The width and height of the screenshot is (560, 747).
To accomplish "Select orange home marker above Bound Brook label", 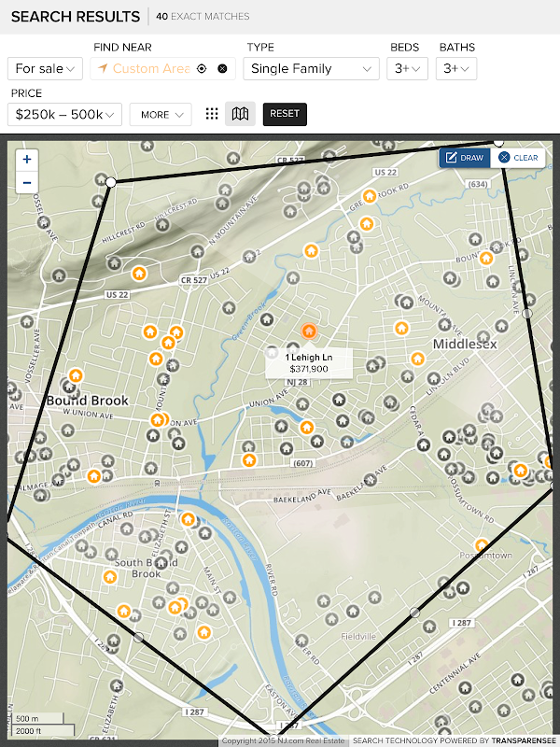I will tap(76, 376).
